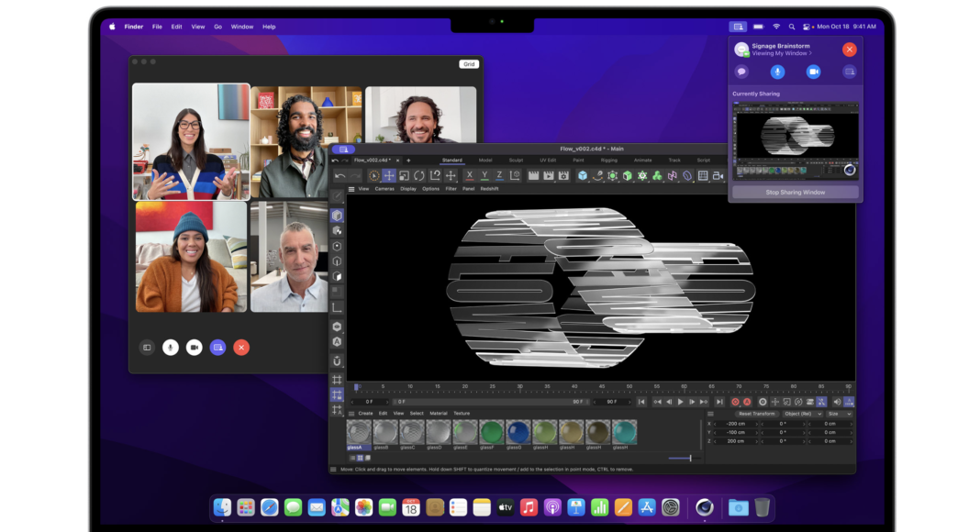Switch to the Animate layout tab
The image size is (980, 532).
pyautogui.click(x=642, y=161)
